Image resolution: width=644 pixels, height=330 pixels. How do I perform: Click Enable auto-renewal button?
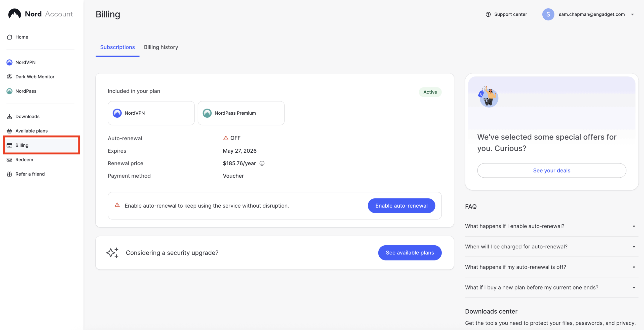click(x=401, y=206)
